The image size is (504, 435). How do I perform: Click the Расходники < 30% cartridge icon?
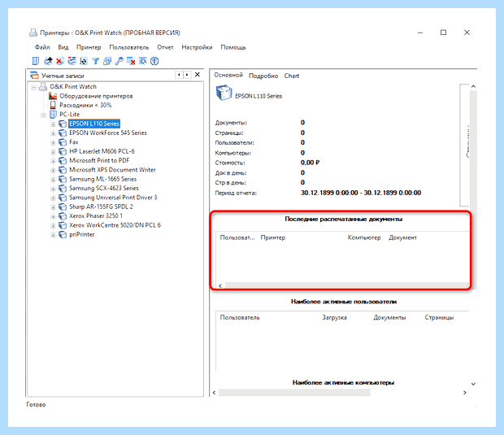[53, 105]
